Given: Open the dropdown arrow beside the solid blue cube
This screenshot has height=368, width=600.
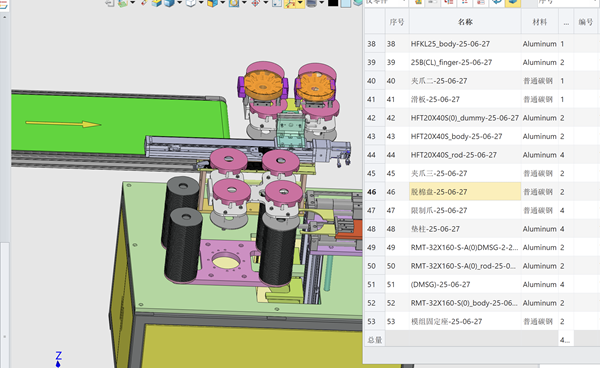Looking at the screenshot, I should click(x=179, y=3).
